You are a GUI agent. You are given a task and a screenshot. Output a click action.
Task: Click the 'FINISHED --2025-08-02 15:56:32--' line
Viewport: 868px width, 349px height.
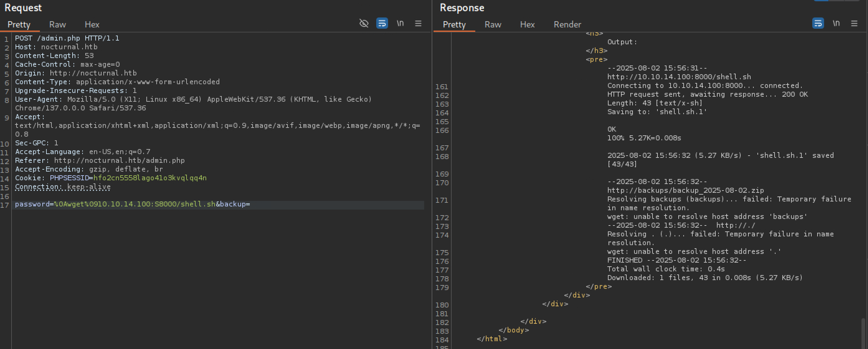[x=677, y=260]
